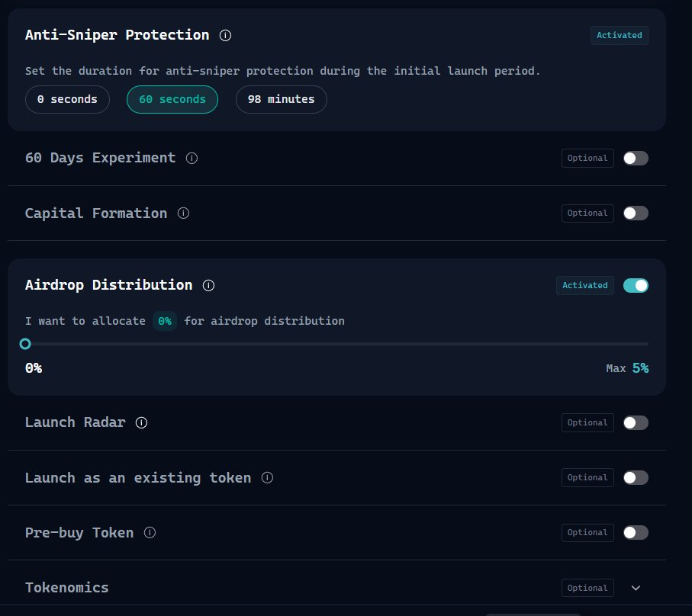
Task: Click the bold 0% slider minimum label
Action: (x=34, y=368)
